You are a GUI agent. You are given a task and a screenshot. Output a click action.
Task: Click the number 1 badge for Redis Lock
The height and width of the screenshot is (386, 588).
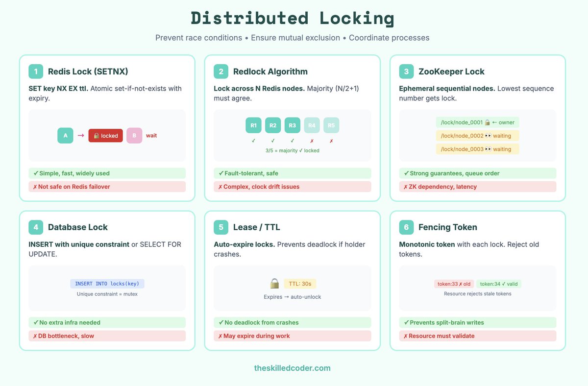(36, 72)
